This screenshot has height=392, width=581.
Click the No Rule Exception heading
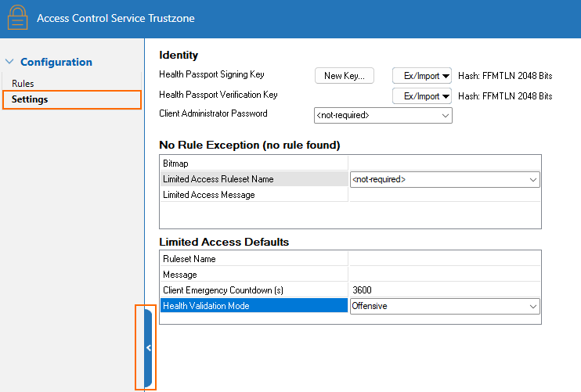coord(249,145)
